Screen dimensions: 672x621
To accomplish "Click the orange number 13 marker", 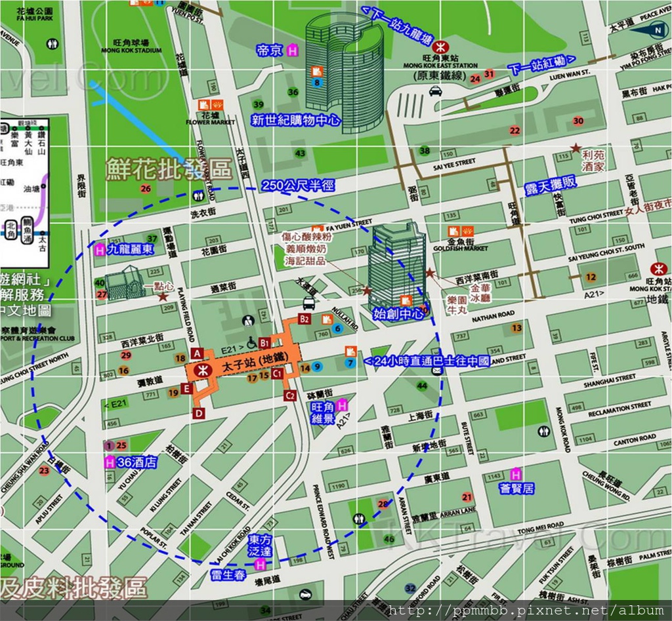I will pyautogui.click(x=516, y=328).
